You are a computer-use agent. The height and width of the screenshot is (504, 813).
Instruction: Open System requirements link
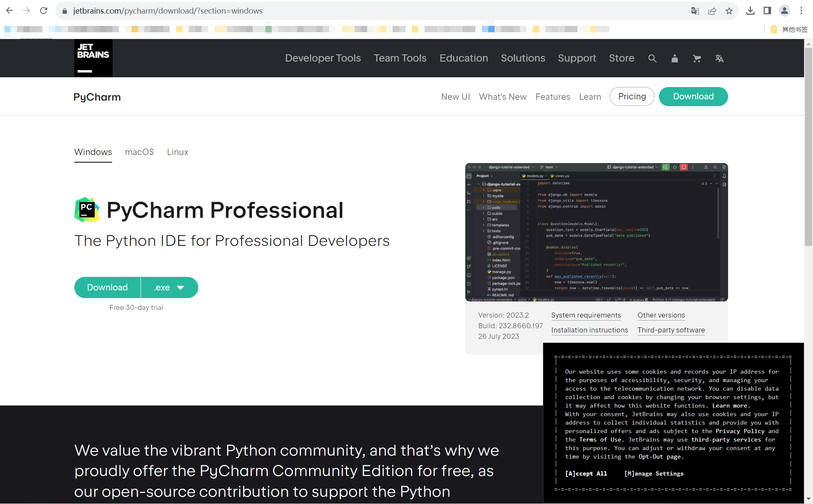pyautogui.click(x=586, y=315)
